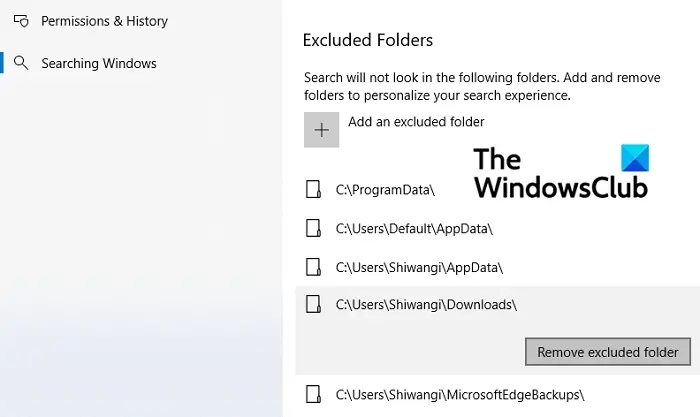The width and height of the screenshot is (700, 417).
Task: Click the Permissions & History sidebar icon
Action: pos(21,21)
